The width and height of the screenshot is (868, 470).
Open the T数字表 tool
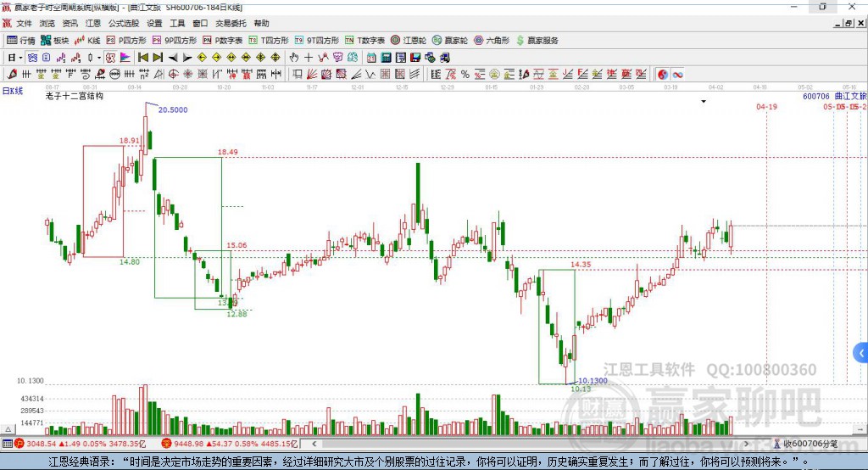pyautogui.click(x=364, y=40)
